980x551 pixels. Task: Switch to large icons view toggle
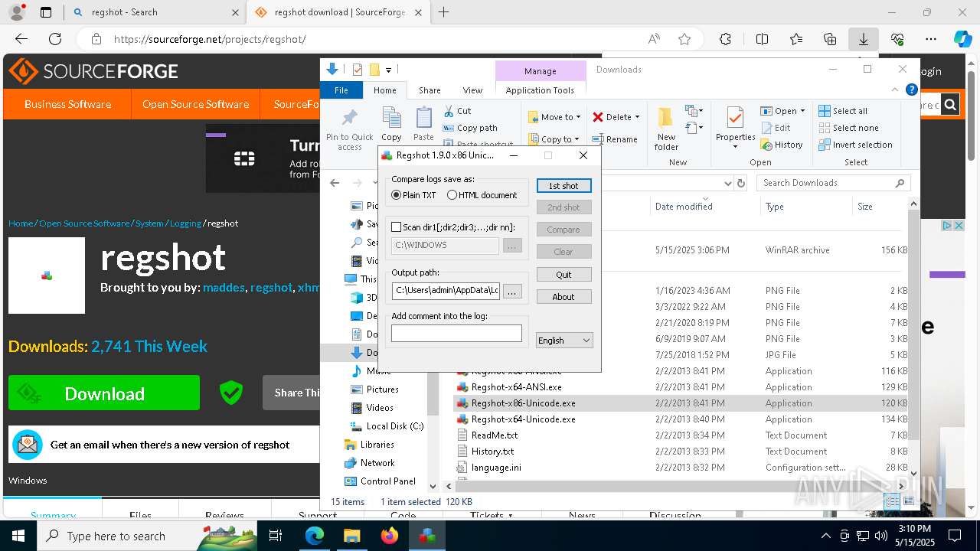click(910, 502)
